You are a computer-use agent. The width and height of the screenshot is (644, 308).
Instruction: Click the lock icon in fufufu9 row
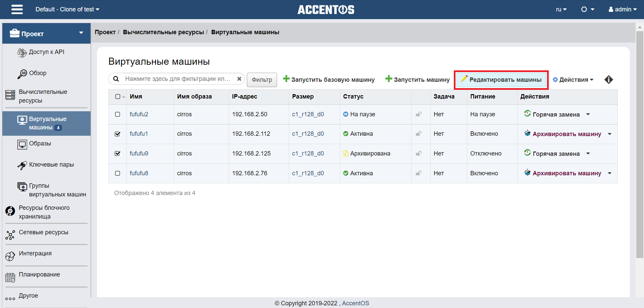click(x=419, y=153)
